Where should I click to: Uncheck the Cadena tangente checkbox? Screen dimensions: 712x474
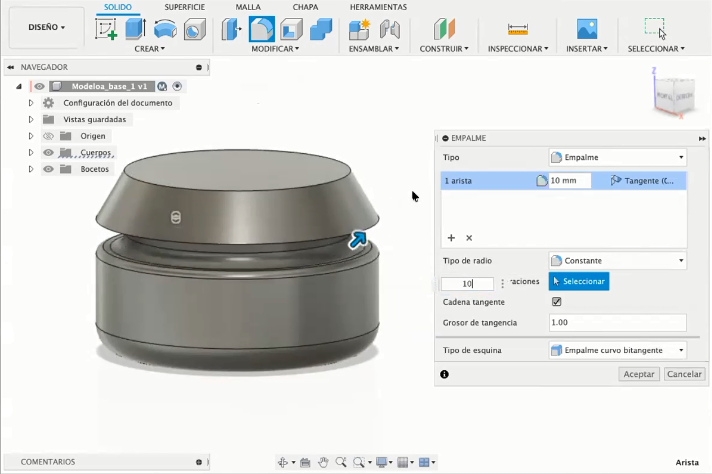pos(557,302)
